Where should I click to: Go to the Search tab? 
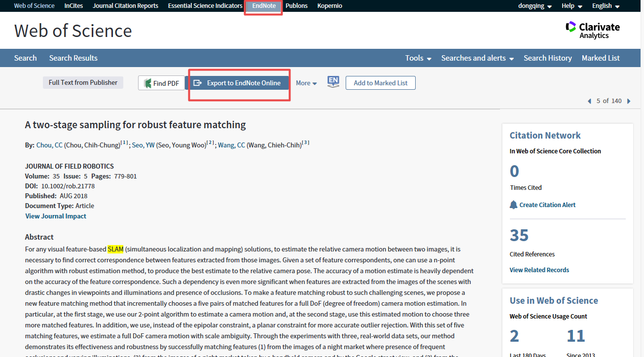pos(25,58)
